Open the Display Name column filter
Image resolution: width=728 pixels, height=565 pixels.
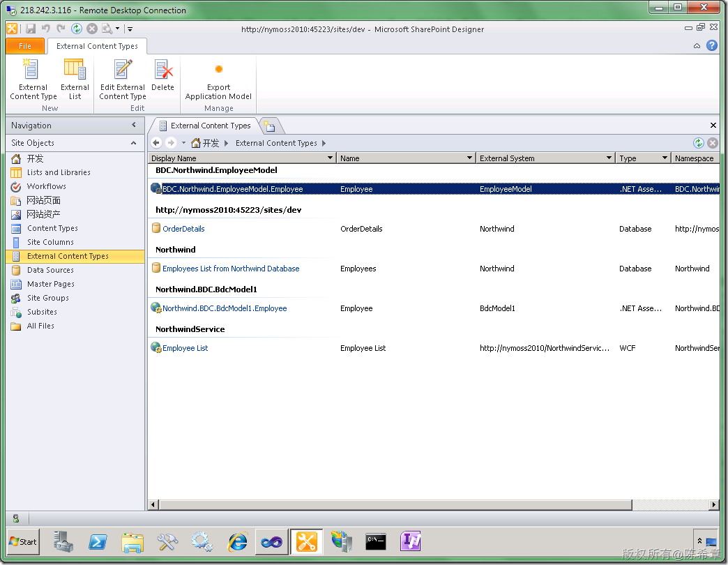[x=330, y=158]
